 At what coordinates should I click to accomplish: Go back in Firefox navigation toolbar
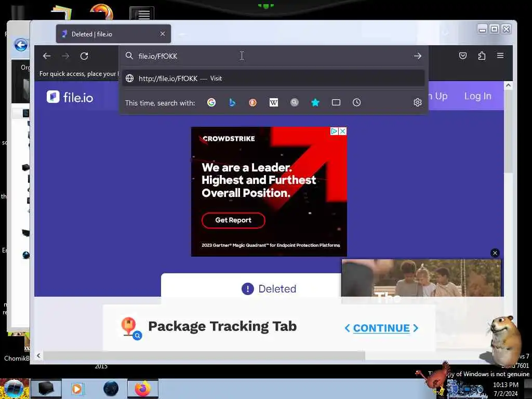pyautogui.click(x=46, y=56)
